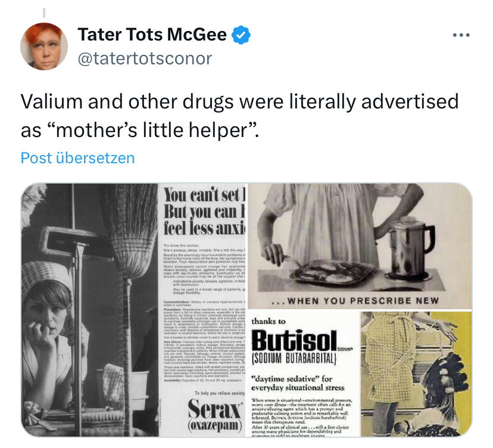This screenshot has height=448, width=493.
Task: Open the @tatertotsconor handle link
Action: (145, 58)
